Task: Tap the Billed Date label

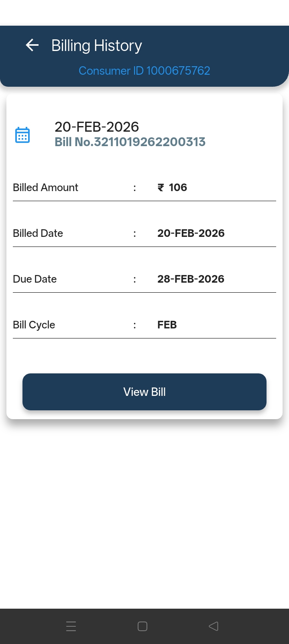Action: tap(38, 233)
